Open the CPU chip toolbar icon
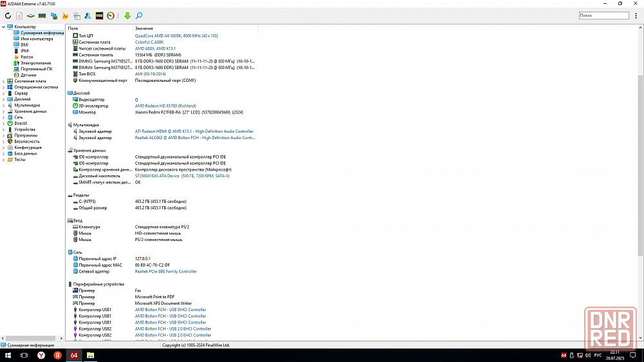This screenshot has width=644, height=362. tap(31, 15)
